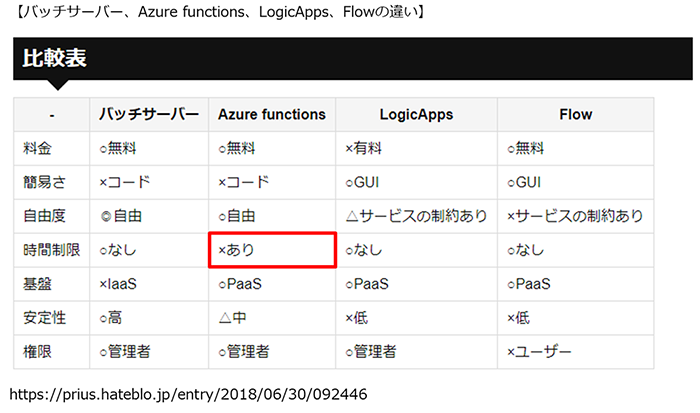Click ×コード cell under バッチサーバー

coord(149,182)
